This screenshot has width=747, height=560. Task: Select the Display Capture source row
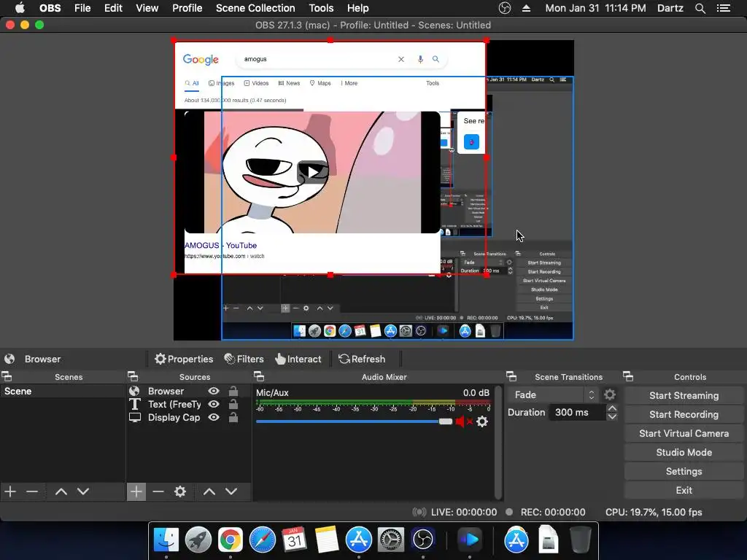tap(188, 418)
